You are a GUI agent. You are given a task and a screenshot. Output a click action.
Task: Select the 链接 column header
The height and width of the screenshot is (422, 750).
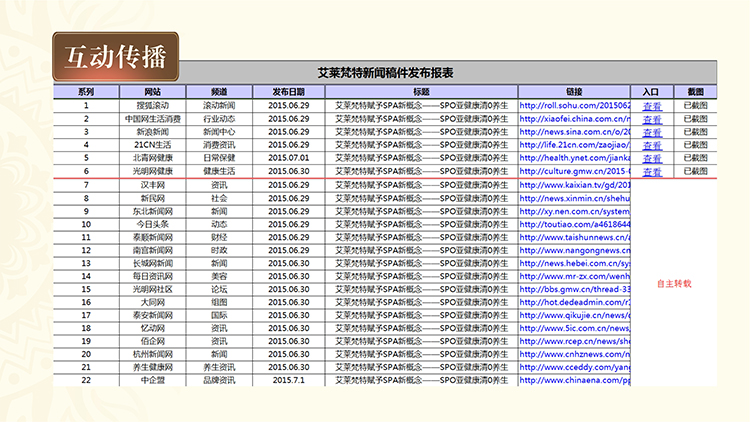click(573, 92)
